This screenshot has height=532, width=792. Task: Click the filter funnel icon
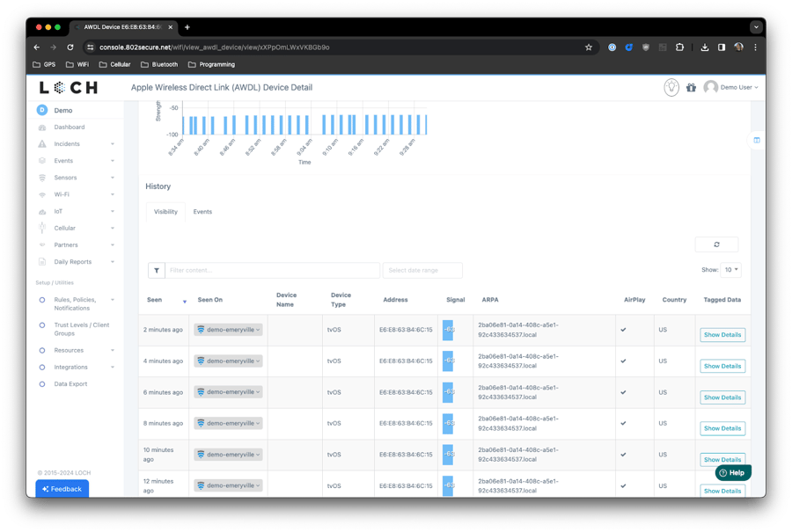pyautogui.click(x=157, y=271)
